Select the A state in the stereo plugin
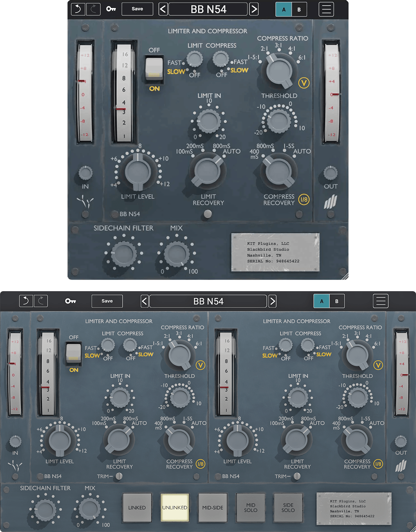Screen dimensions: 416x532 [x=322, y=301]
